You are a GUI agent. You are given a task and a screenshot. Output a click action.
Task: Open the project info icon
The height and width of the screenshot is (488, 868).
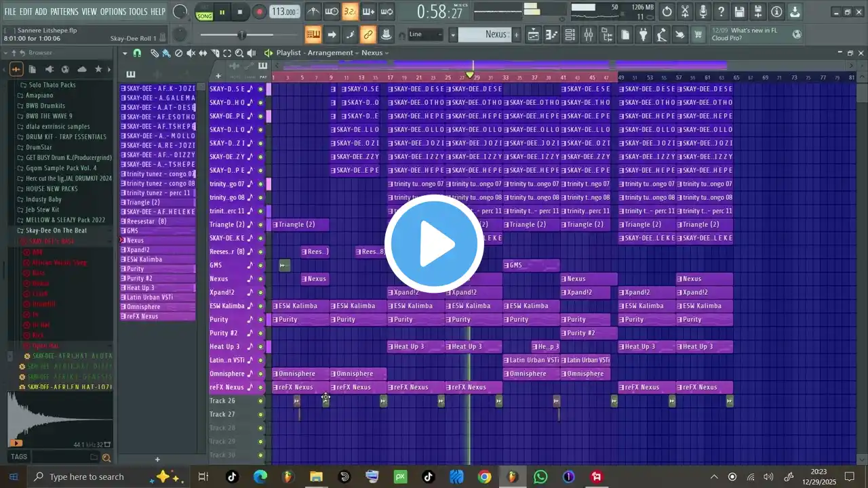pos(776,12)
